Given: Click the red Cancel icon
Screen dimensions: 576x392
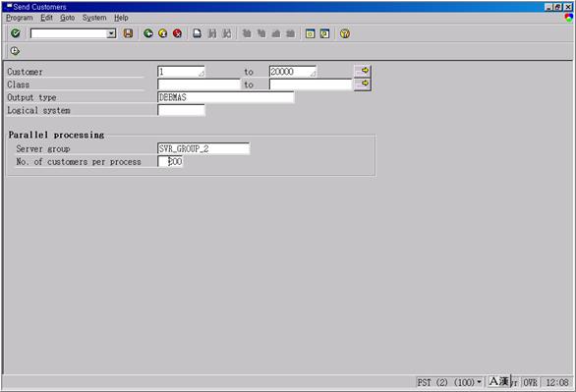Looking at the screenshot, I should (x=178, y=33).
